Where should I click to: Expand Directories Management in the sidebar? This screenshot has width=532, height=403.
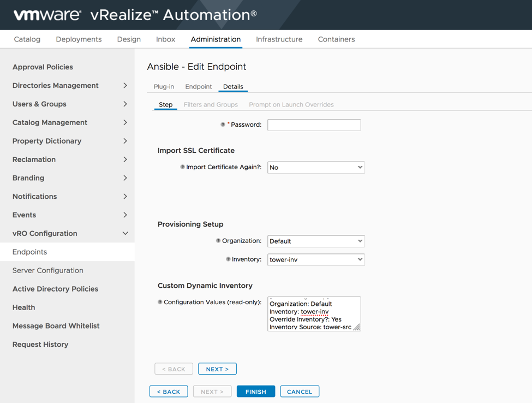coord(125,86)
